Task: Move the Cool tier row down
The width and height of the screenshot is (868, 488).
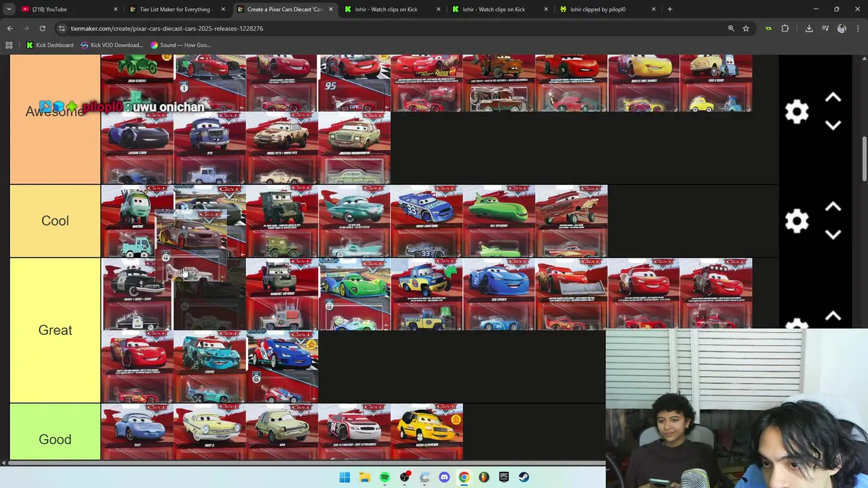Action: [x=833, y=235]
